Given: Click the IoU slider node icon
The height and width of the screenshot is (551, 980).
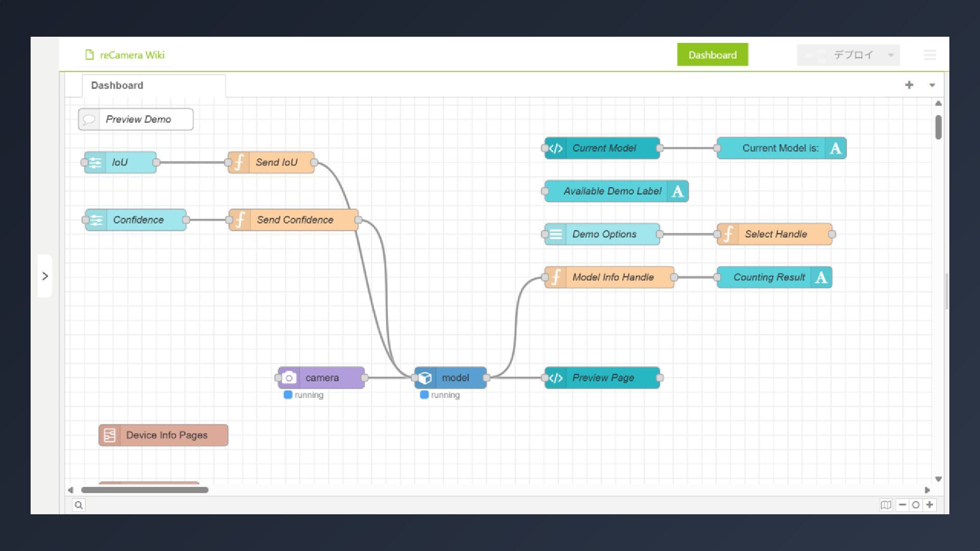Looking at the screenshot, I should coord(95,163).
